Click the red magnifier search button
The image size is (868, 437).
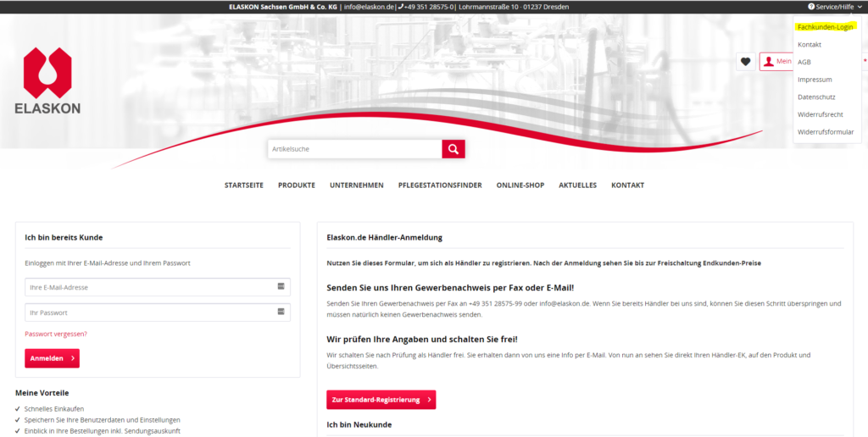click(x=453, y=149)
